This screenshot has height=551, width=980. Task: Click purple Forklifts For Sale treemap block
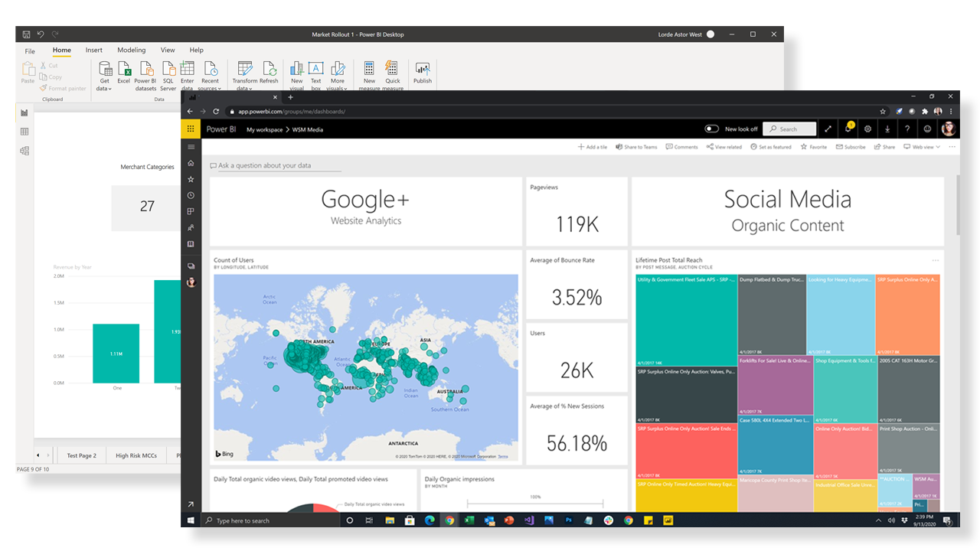tap(776, 386)
